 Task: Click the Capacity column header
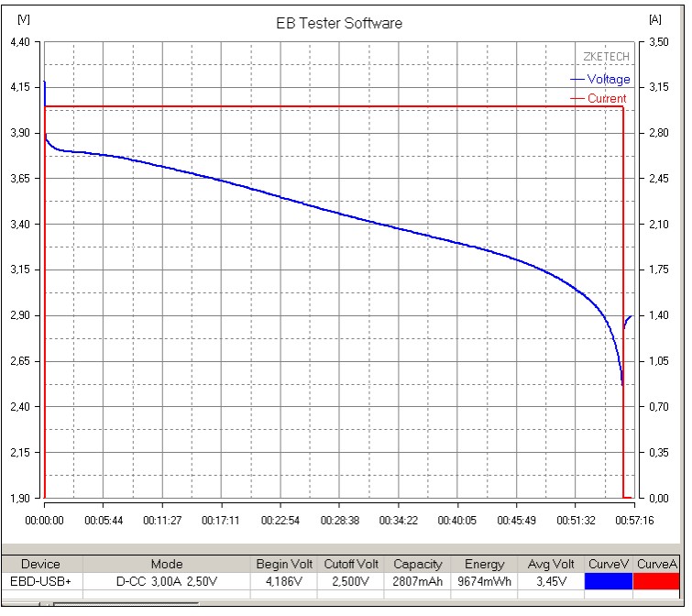[418, 564]
